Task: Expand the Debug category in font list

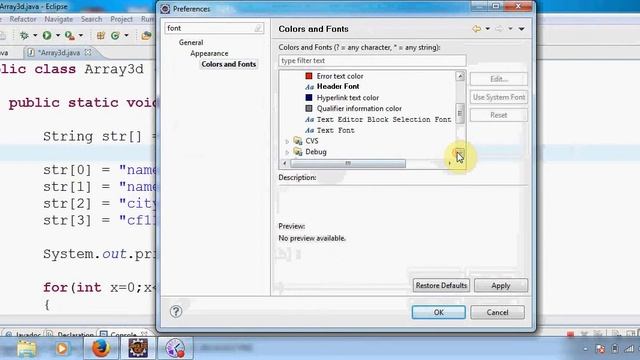Action: point(287,152)
